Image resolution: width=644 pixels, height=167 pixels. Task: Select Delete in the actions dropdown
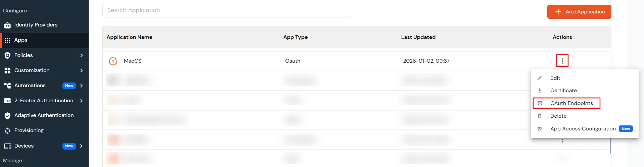click(558, 116)
